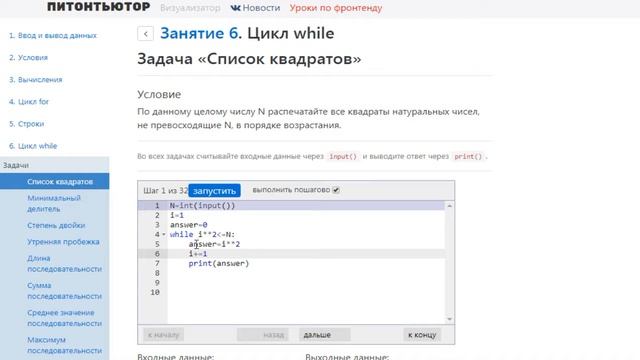Click code line print(answer)
The image size is (640, 360).
219,263
